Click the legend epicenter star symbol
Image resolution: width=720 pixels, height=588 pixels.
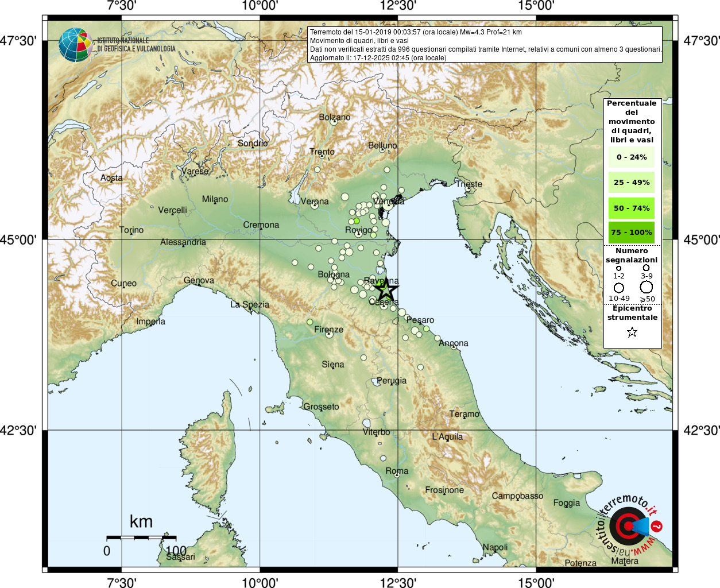coord(632,332)
